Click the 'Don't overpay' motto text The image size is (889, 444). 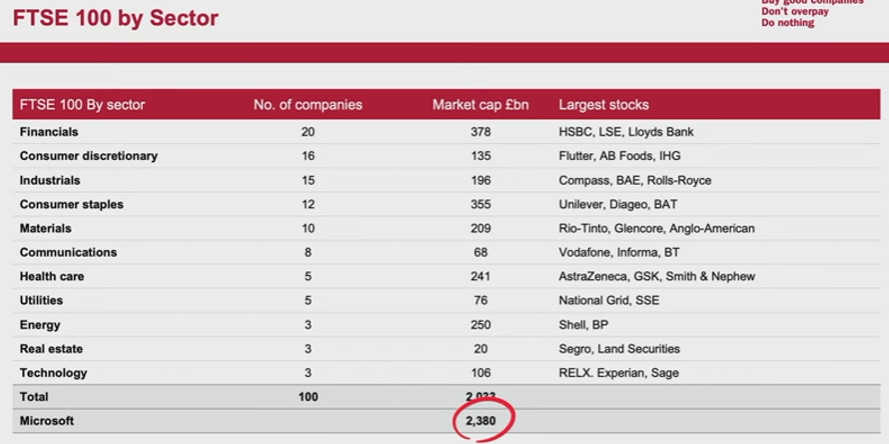point(795,12)
